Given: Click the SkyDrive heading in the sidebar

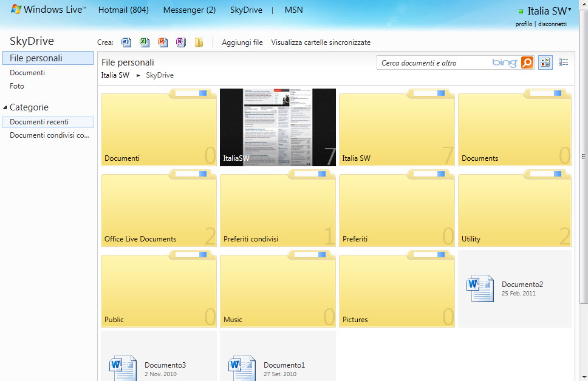Looking at the screenshot, I should point(32,41).
